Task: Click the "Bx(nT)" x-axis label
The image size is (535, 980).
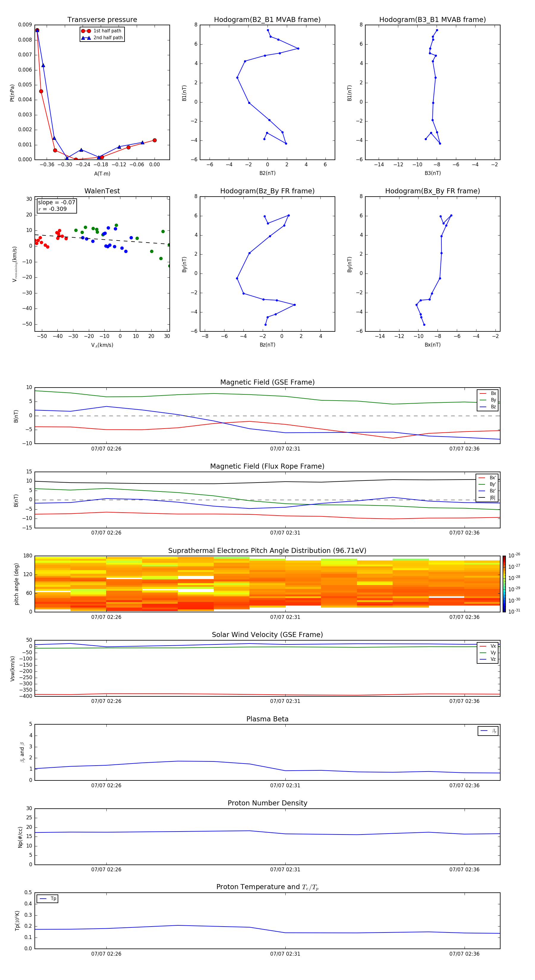Action: [432, 345]
